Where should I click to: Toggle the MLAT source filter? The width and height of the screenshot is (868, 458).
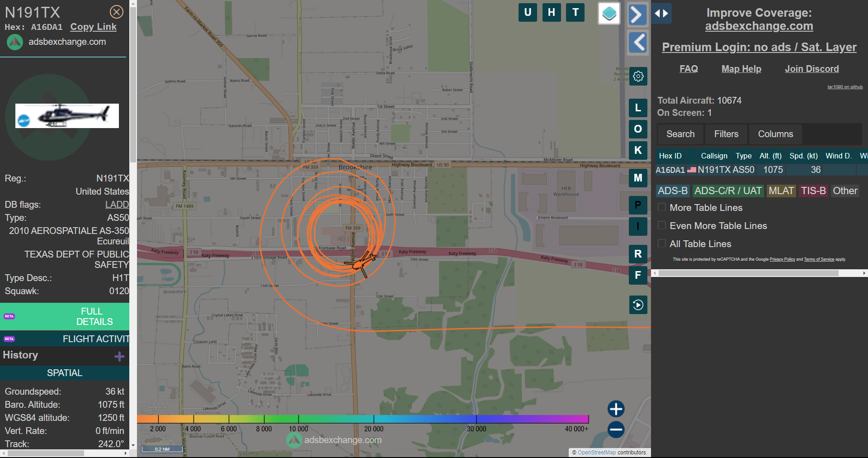[781, 191]
